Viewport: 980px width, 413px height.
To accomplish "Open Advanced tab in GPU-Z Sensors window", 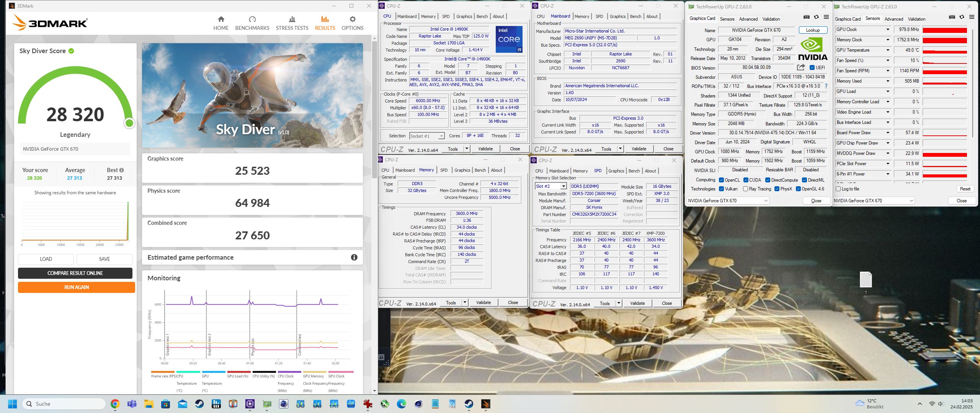I will [x=894, y=19].
